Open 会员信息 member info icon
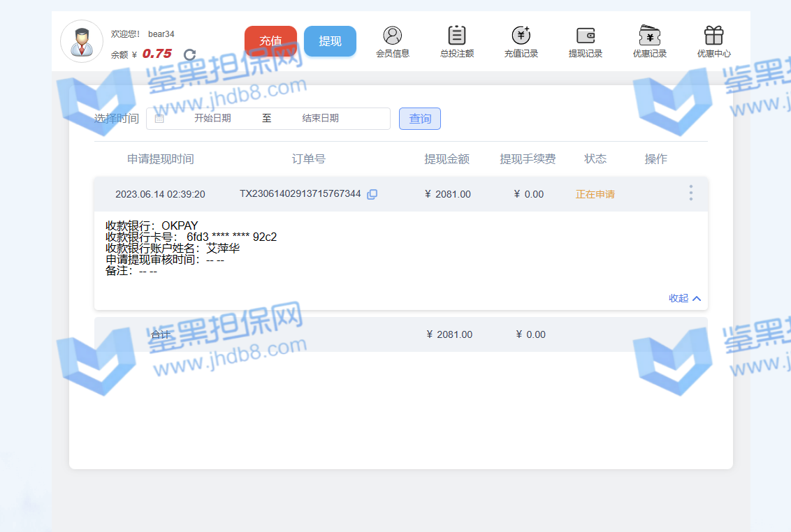 [393, 36]
